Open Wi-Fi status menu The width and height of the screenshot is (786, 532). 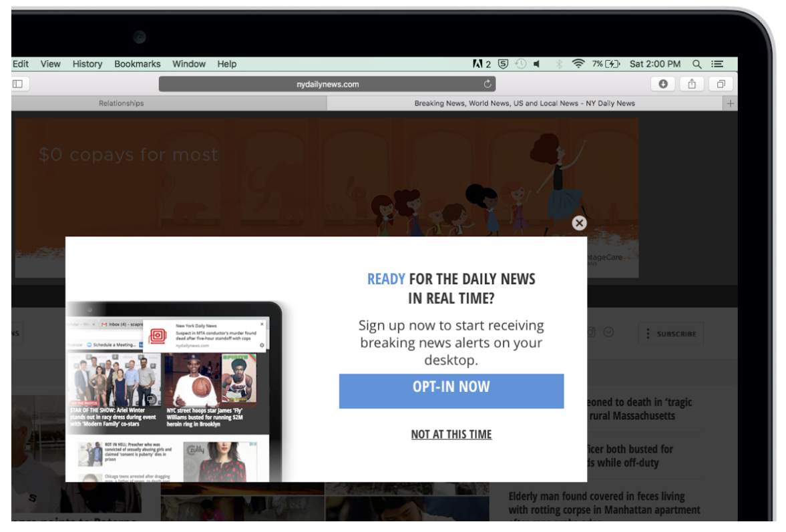click(x=578, y=64)
